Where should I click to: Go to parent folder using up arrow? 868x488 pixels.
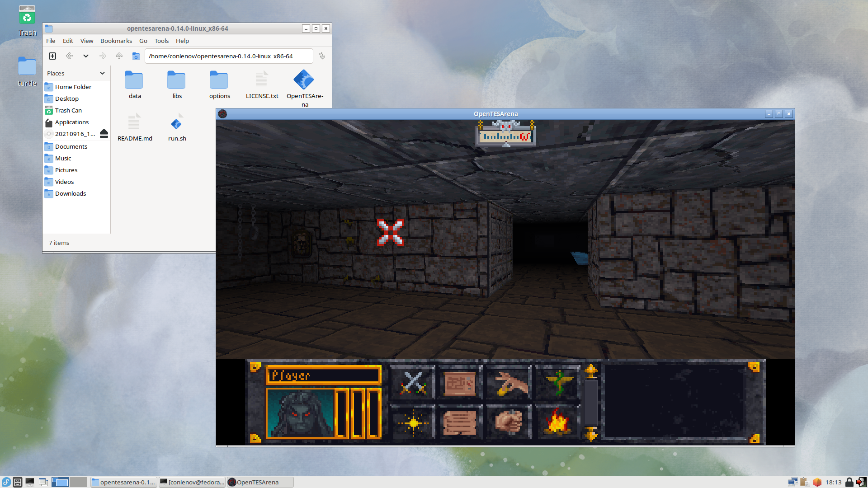[x=119, y=56]
